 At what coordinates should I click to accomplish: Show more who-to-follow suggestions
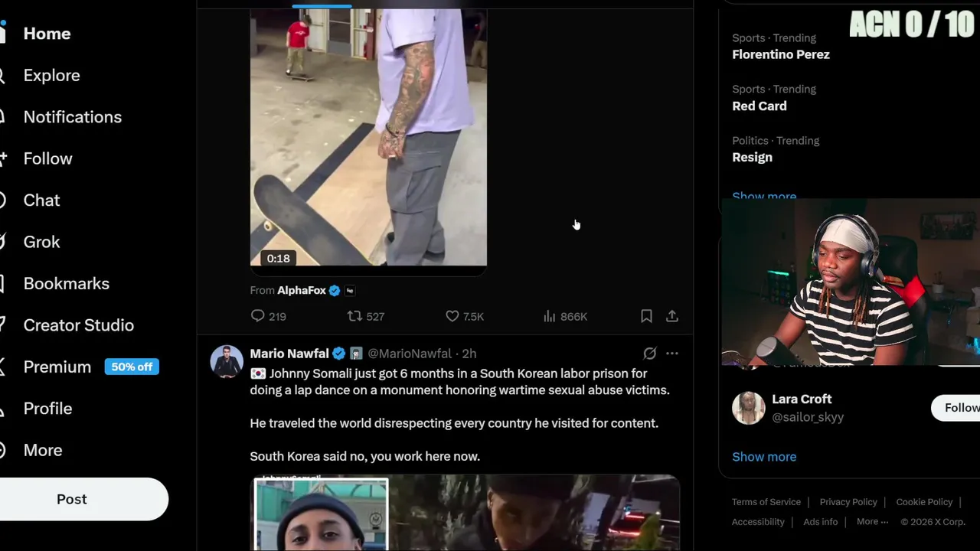point(764,457)
